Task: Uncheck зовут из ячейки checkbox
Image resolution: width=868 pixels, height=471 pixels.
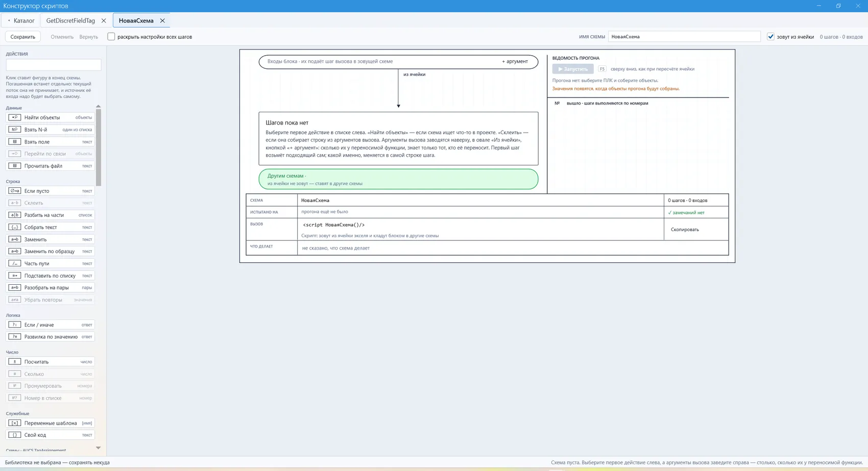Action: [770, 37]
